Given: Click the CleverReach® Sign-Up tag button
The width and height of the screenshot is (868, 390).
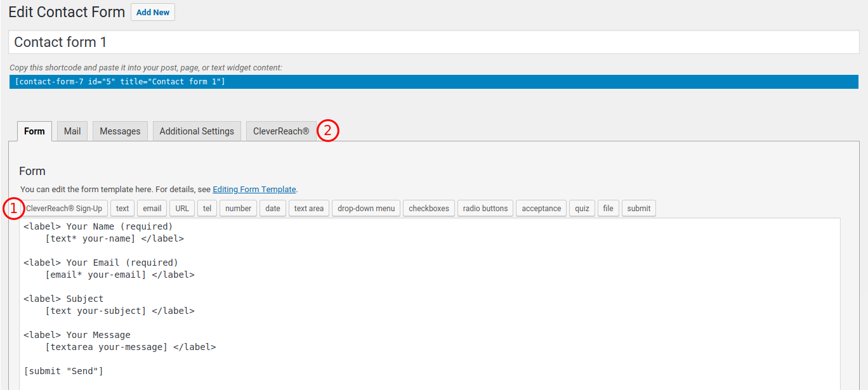Looking at the screenshot, I should (64, 208).
